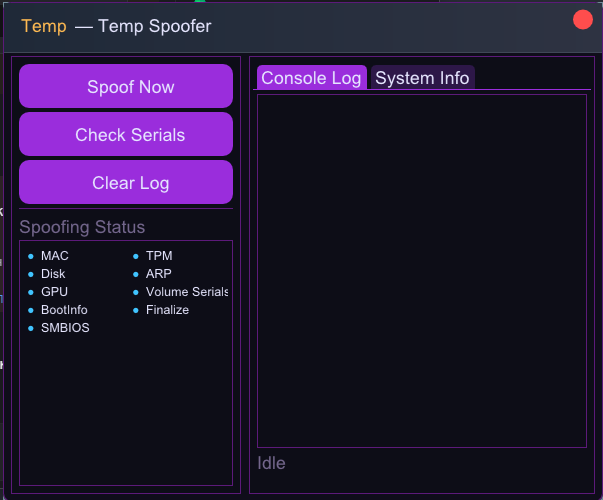The width and height of the screenshot is (603, 500).
Task: Click the Temp Spoofer window title
Action: (x=154, y=26)
